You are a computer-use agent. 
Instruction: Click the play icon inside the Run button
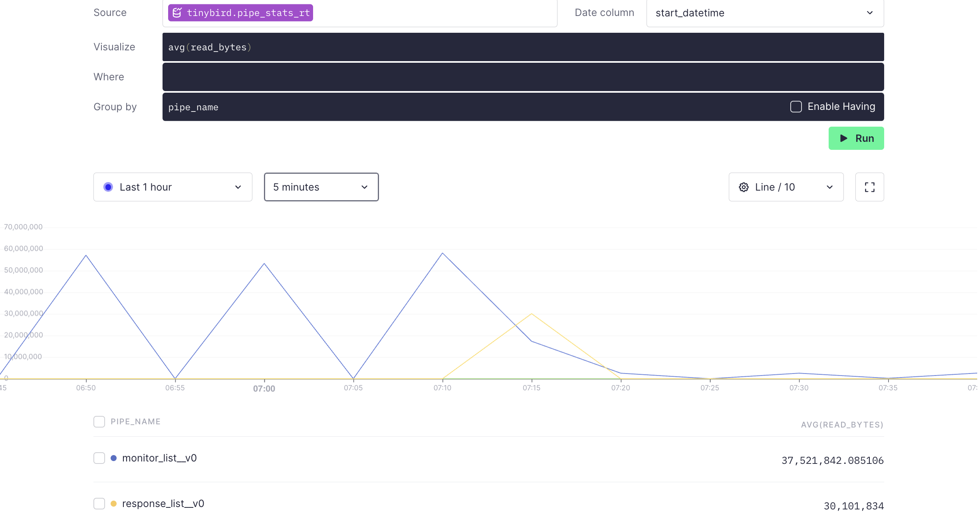coord(843,138)
